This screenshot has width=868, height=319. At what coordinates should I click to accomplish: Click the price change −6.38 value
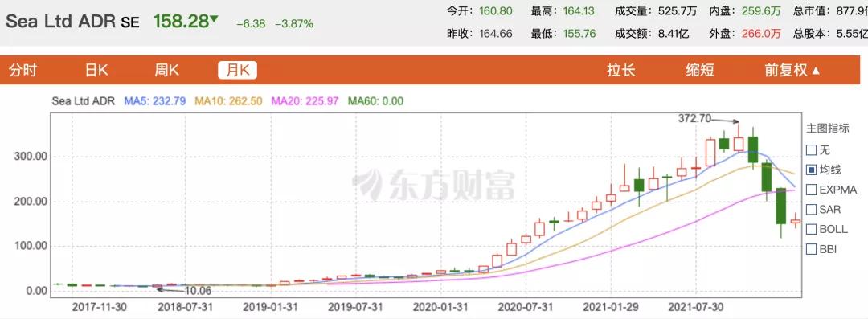tap(251, 24)
